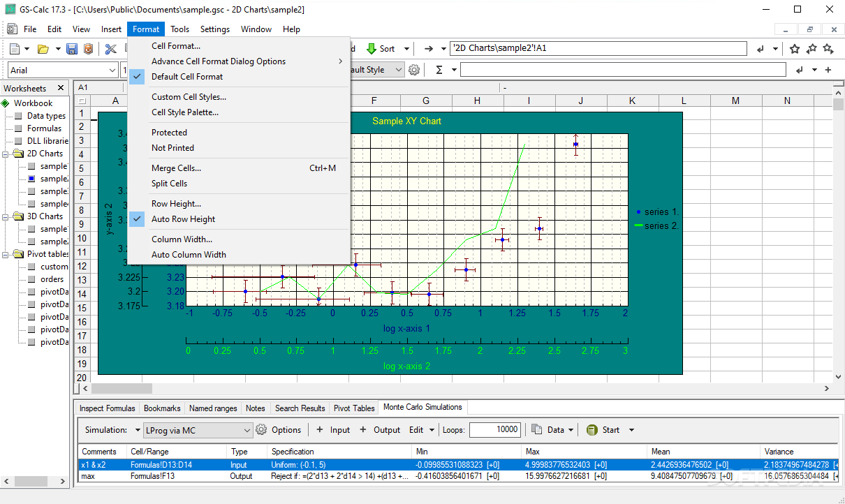Click the green Sort arrow icon
The height and width of the screenshot is (504, 845).
(371, 49)
